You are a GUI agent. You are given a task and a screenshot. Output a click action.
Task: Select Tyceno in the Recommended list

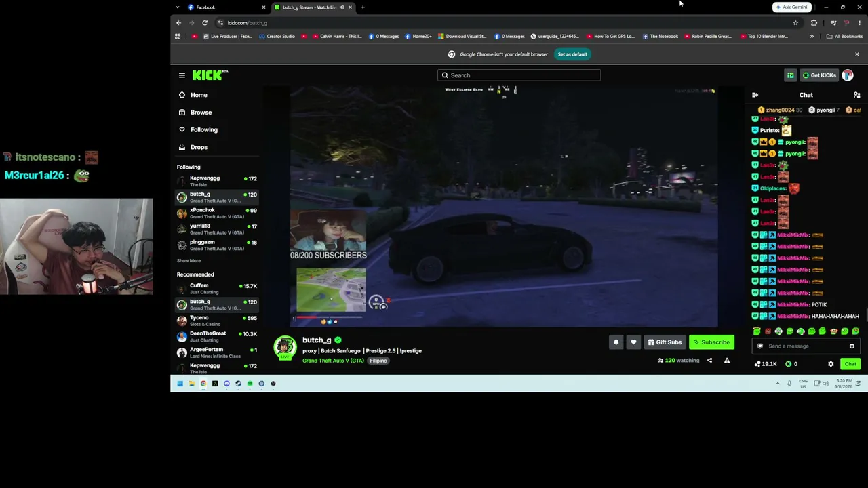[217, 321]
